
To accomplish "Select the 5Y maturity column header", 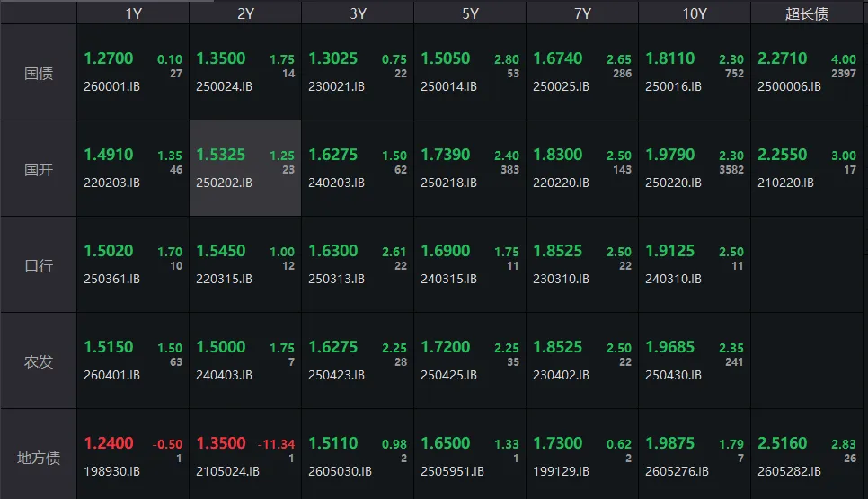I will tap(470, 13).
